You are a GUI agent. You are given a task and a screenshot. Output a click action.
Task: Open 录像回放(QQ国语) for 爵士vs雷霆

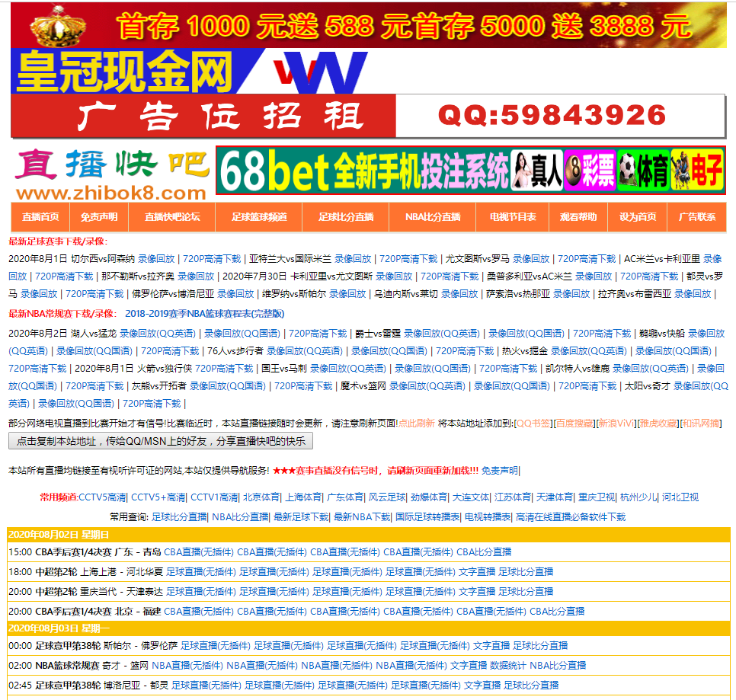(x=526, y=334)
